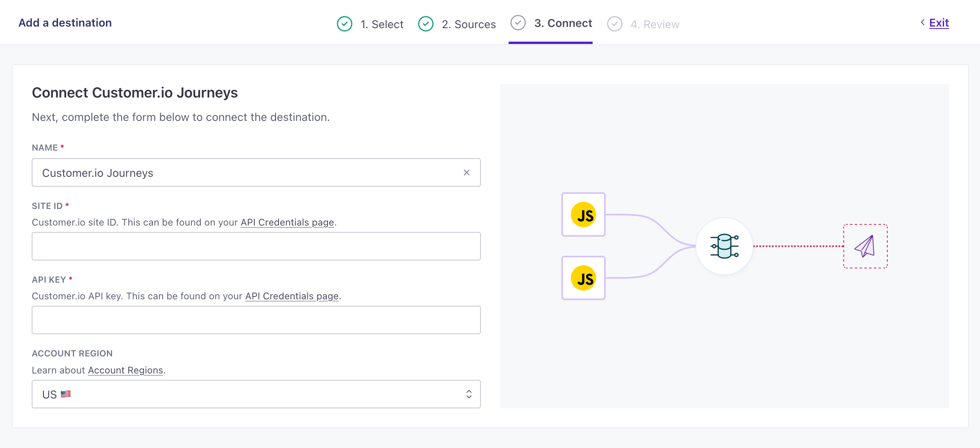Click the green checkmark beside 1. Select
Image resolution: width=980 pixels, height=448 pixels.
coord(344,24)
